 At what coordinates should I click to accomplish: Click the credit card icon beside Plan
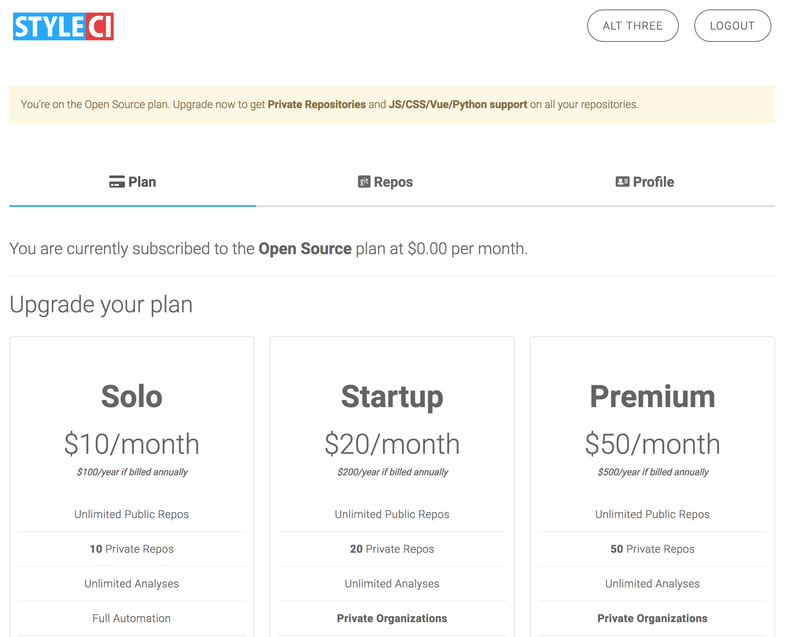[117, 182]
